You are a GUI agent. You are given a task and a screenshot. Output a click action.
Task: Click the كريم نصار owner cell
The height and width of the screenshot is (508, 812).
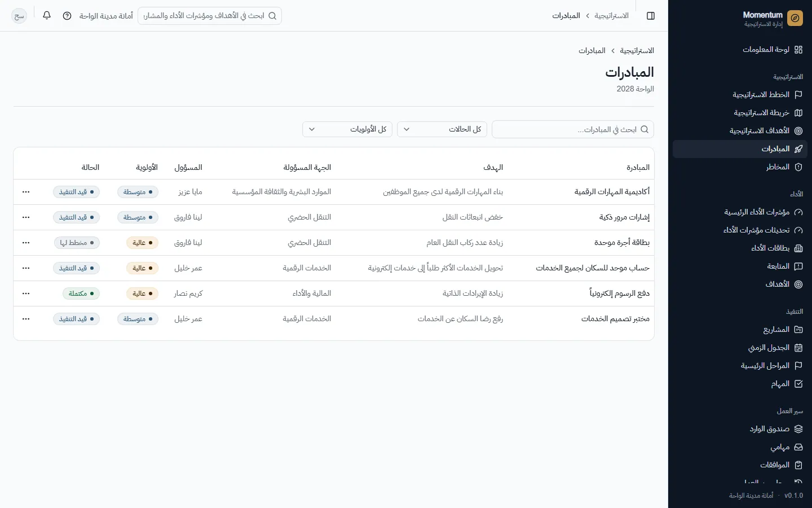coord(188,294)
